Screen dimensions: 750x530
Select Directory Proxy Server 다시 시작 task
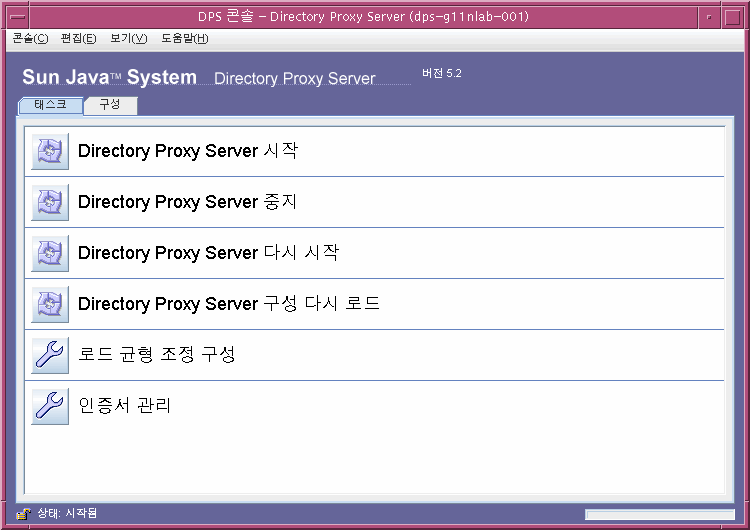pyautogui.click(x=375, y=254)
